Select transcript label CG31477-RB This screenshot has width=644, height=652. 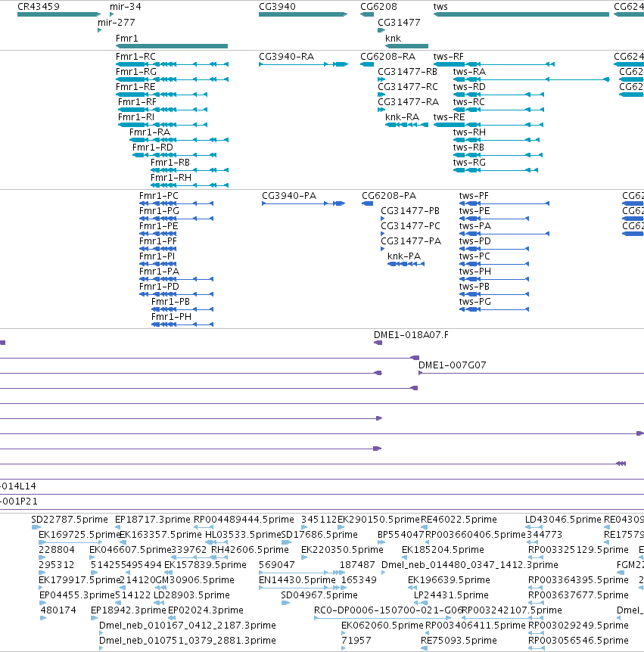407,72
